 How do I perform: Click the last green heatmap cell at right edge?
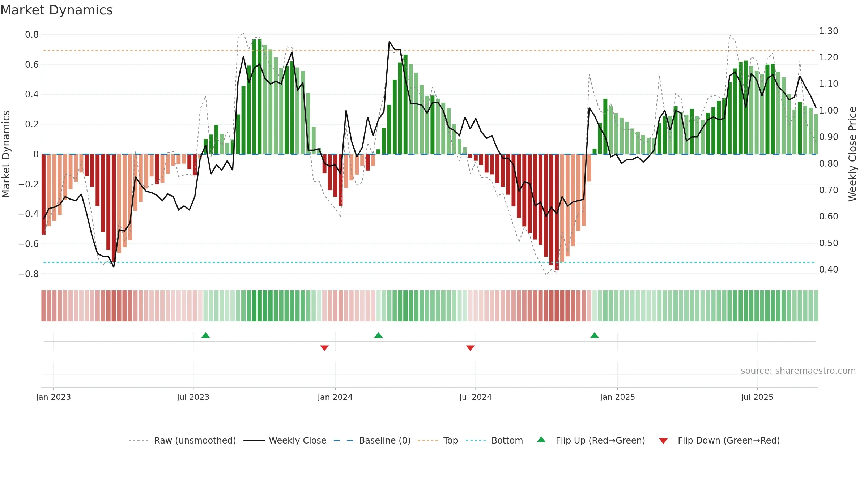tap(816, 306)
